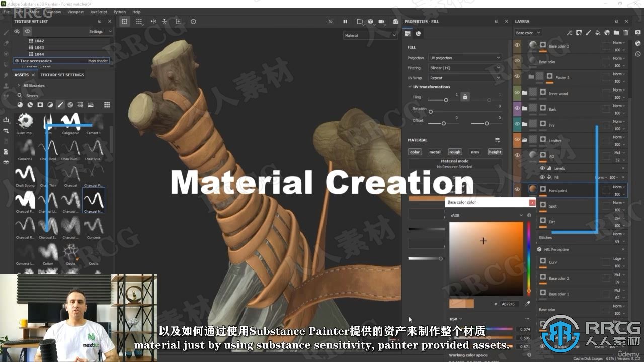Click the vertical hue slider bar
This screenshot has width=644, height=362.
click(528, 259)
